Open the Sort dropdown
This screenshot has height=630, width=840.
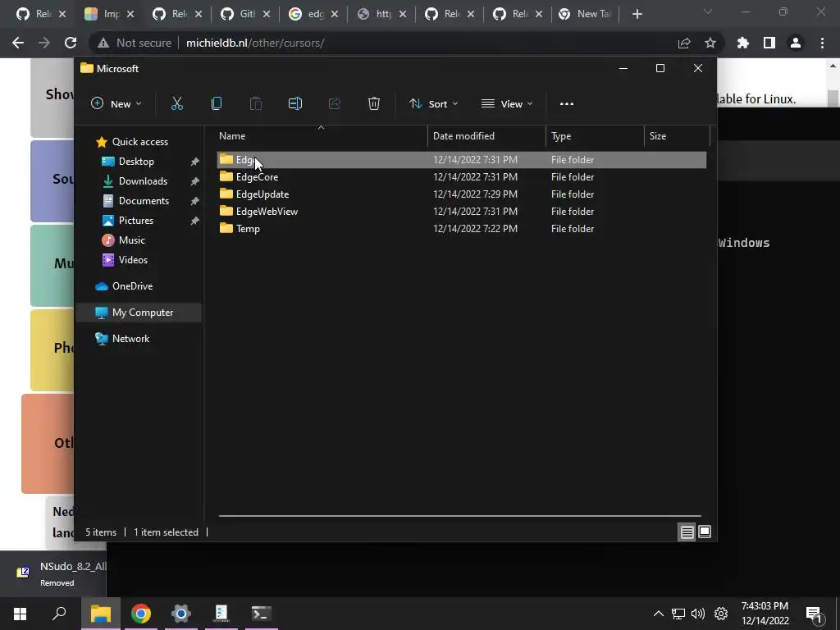pos(433,104)
